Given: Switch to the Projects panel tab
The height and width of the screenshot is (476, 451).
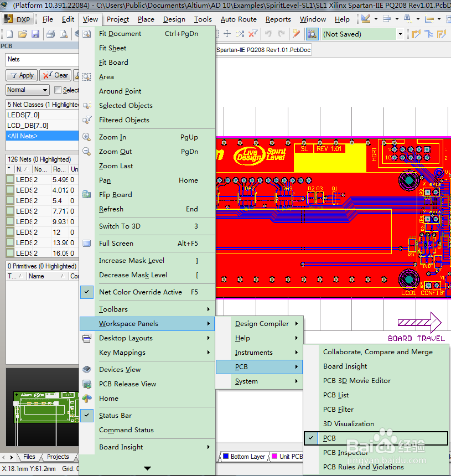Looking at the screenshot, I should click(x=58, y=457).
